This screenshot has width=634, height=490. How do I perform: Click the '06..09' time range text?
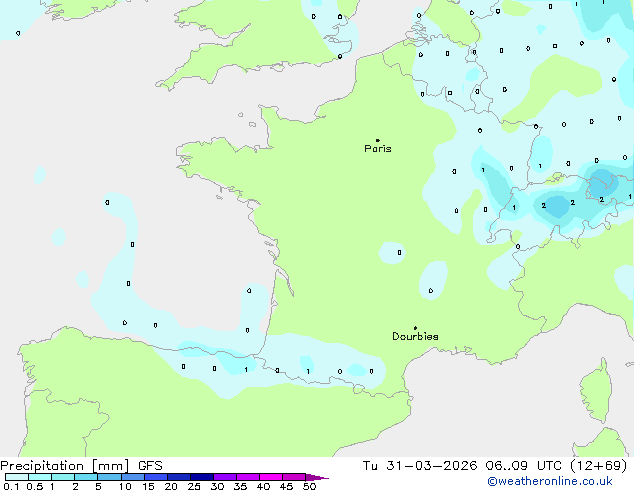[x=507, y=466]
